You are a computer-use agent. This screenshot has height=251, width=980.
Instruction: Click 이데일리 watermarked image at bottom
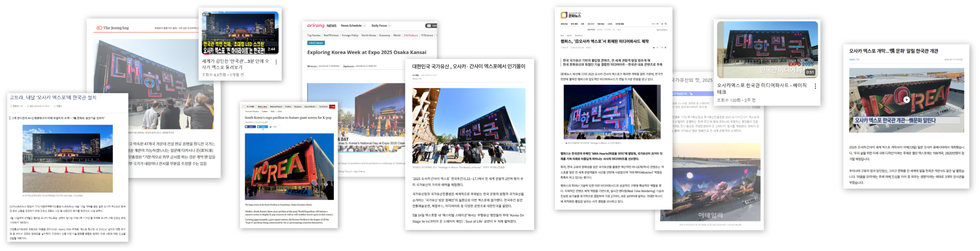pos(710,182)
